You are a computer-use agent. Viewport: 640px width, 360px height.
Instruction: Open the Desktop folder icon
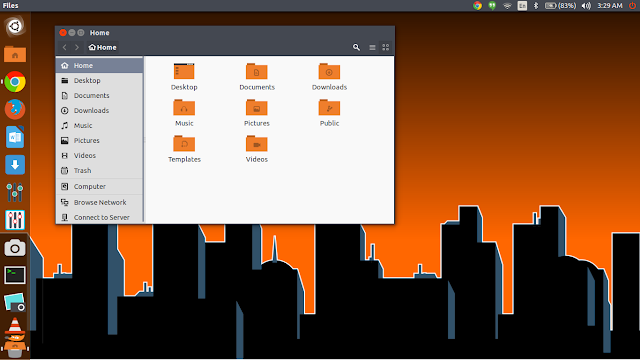tap(184, 71)
